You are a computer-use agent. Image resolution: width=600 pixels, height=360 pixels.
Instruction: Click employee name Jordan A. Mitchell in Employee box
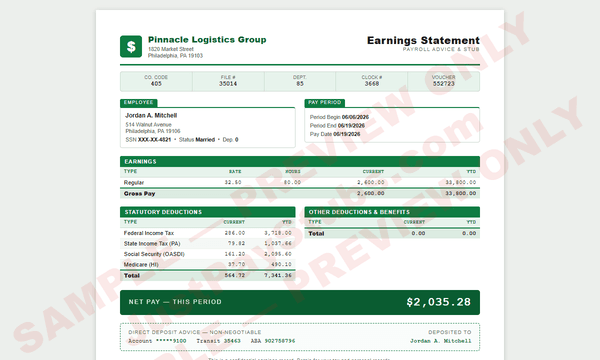click(151, 115)
